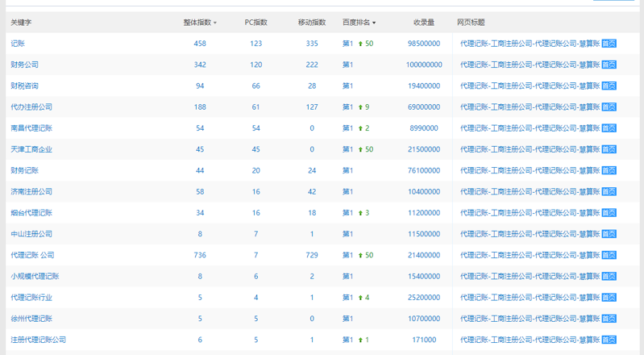Viewport: 644px width, 355px height.
Task: Open the 中山注册公司 keyword link
Action: click(31, 234)
